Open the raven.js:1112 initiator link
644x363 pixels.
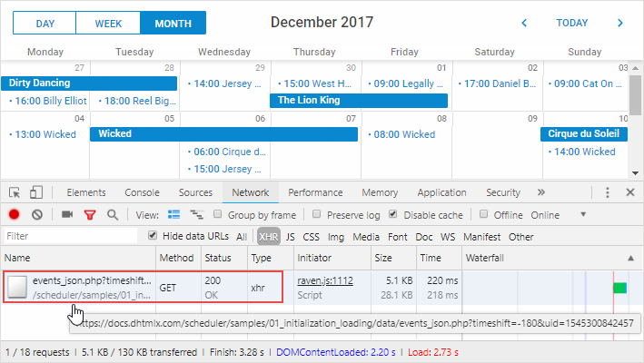click(324, 281)
